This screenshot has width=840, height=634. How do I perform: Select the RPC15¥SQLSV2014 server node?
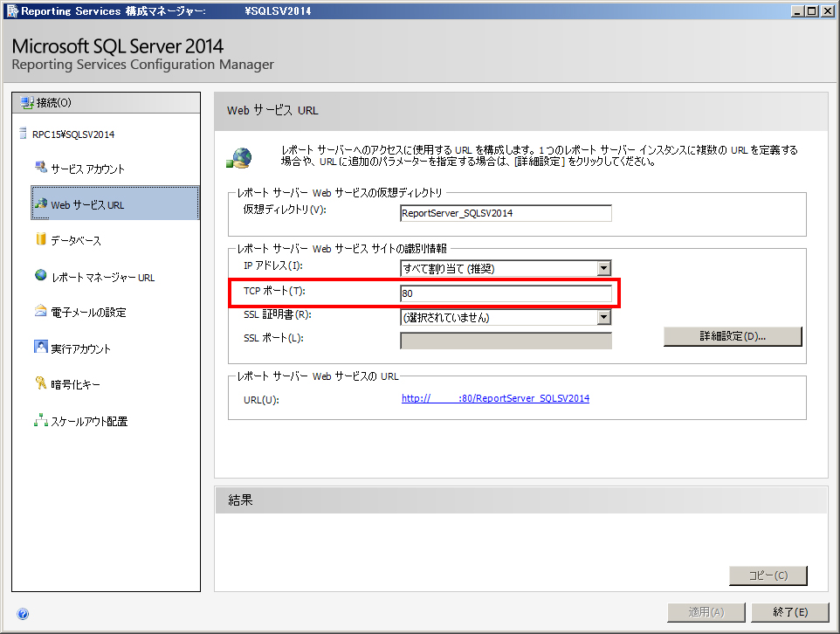coord(73,134)
